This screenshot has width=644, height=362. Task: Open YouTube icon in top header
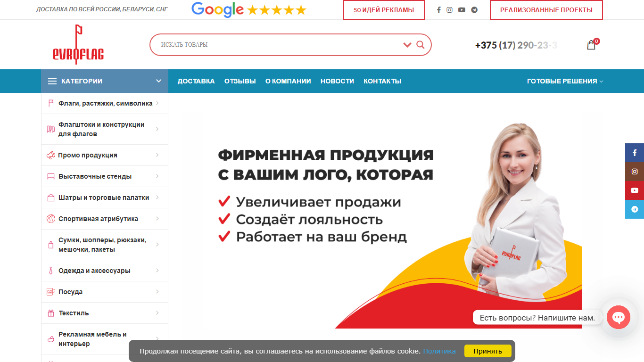point(462,10)
